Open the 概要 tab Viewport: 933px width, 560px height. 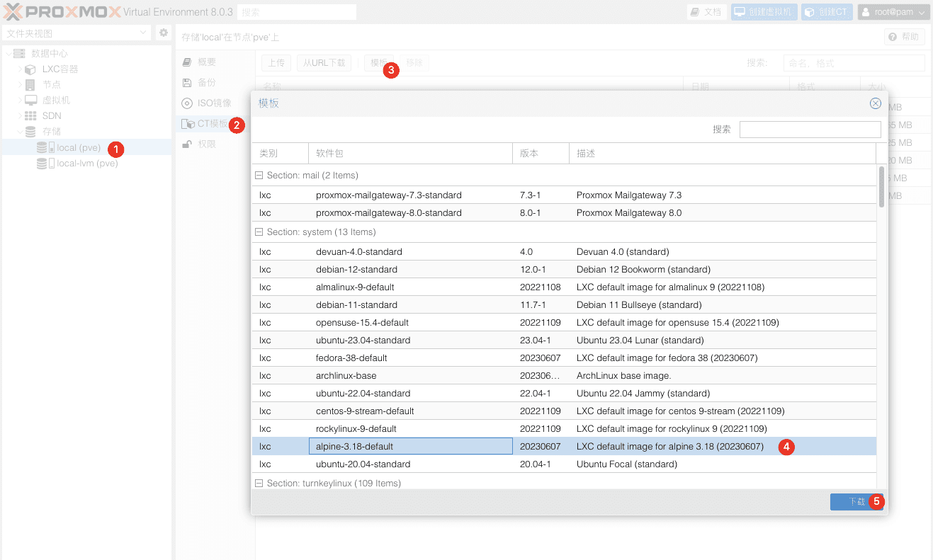click(x=215, y=62)
